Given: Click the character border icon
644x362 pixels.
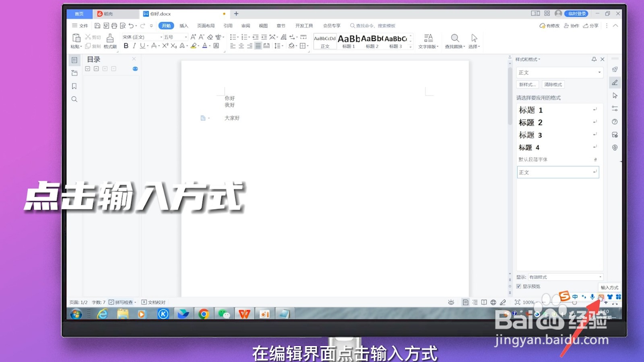Looking at the screenshot, I should 216,46.
